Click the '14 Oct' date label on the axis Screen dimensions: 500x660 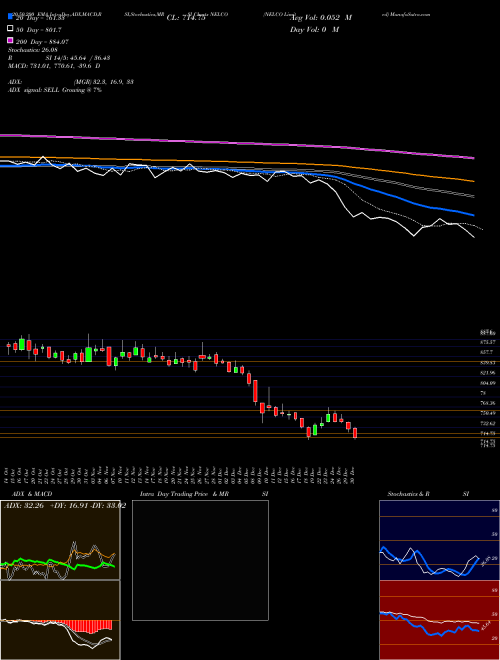(8, 476)
